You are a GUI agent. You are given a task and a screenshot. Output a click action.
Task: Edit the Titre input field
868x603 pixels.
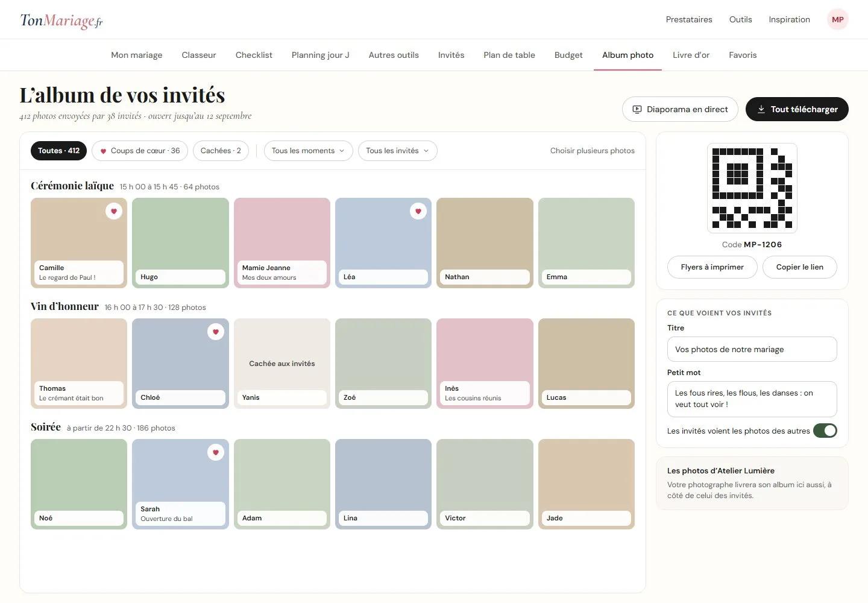click(752, 349)
